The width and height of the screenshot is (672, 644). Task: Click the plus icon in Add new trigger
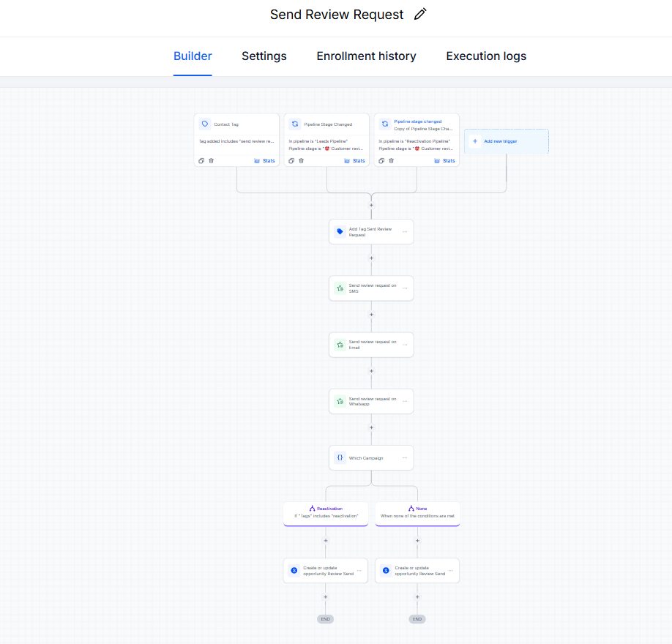[475, 141]
